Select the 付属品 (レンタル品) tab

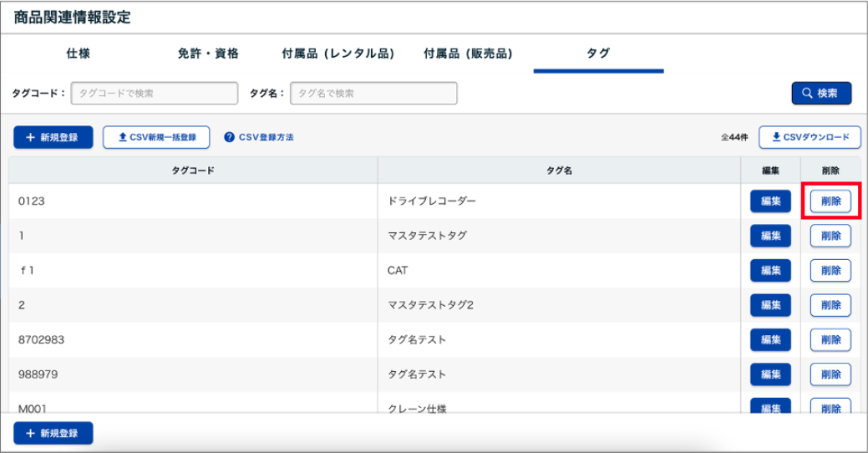coord(338,53)
